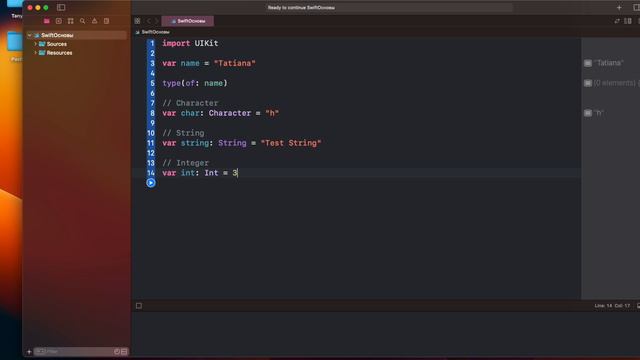Viewport: 640px width, 360px height.
Task: Click the "Test String" literal
Action: [x=291, y=143]
